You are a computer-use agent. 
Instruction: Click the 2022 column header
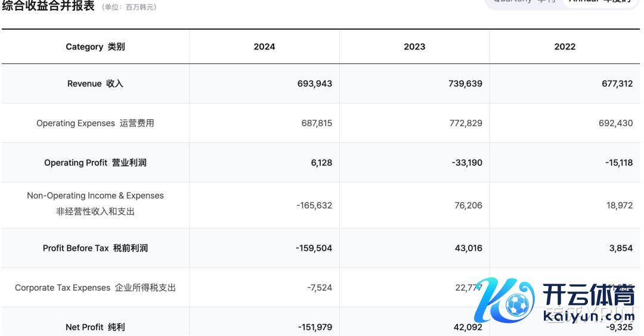(x=565, y=46)
